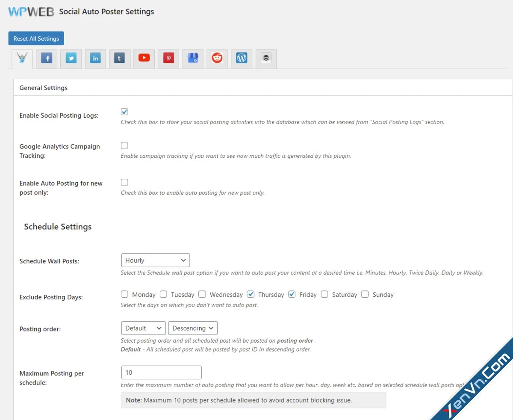Open Google My Business settings icon
The image size is (513, 420).
point(193,58)
